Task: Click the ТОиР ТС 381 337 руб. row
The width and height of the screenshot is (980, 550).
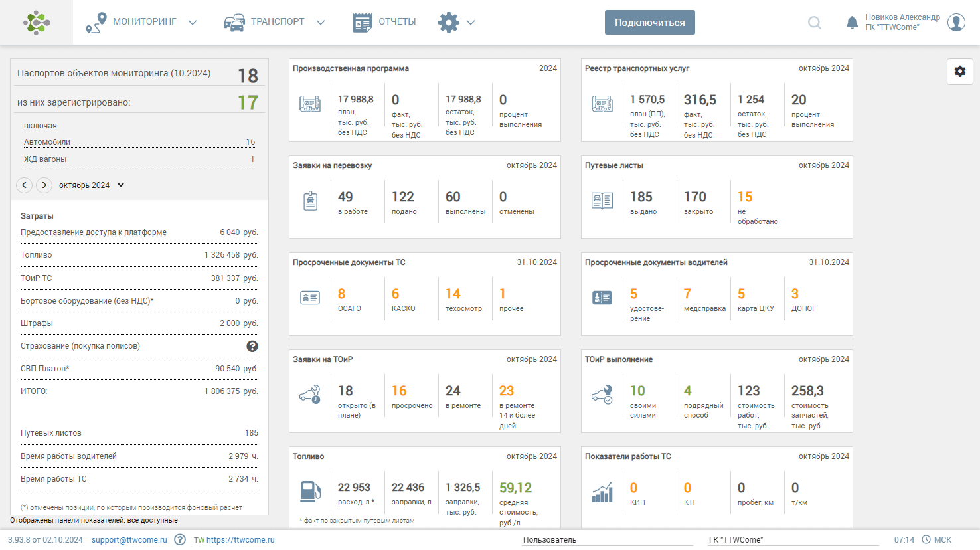Action: click(139, 278)
